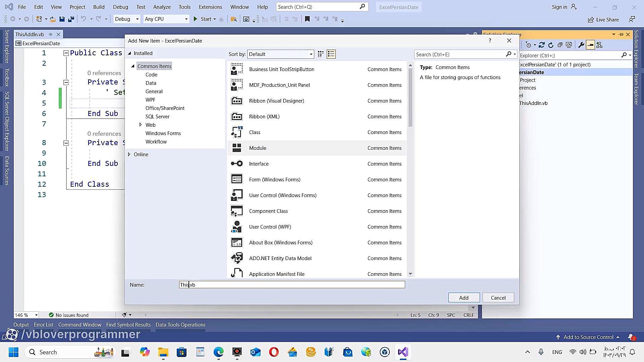Screen dimensions: 644x362
Task: Choose ADO.NET Entity Data Model icon
Action: click(x=237, y=258)
